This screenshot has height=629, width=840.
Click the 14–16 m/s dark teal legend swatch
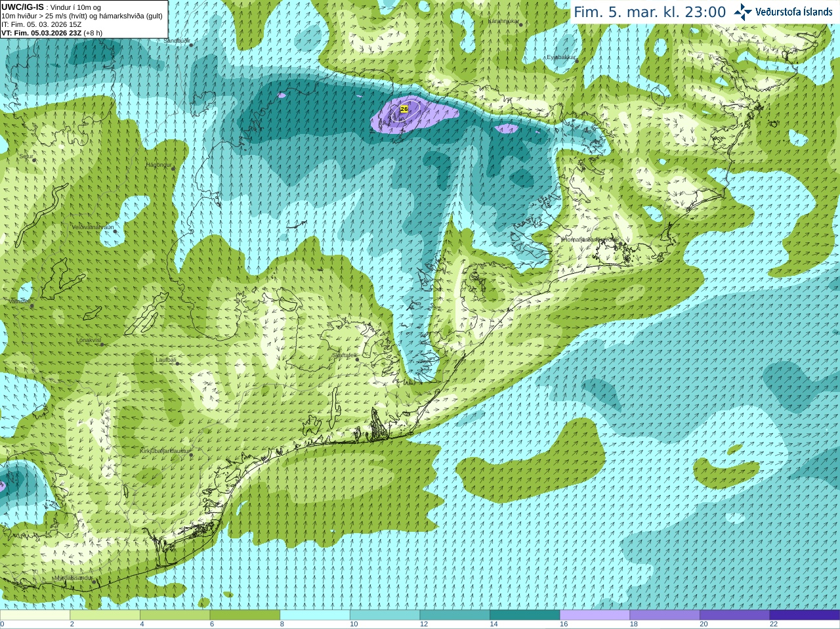[525, 615]
